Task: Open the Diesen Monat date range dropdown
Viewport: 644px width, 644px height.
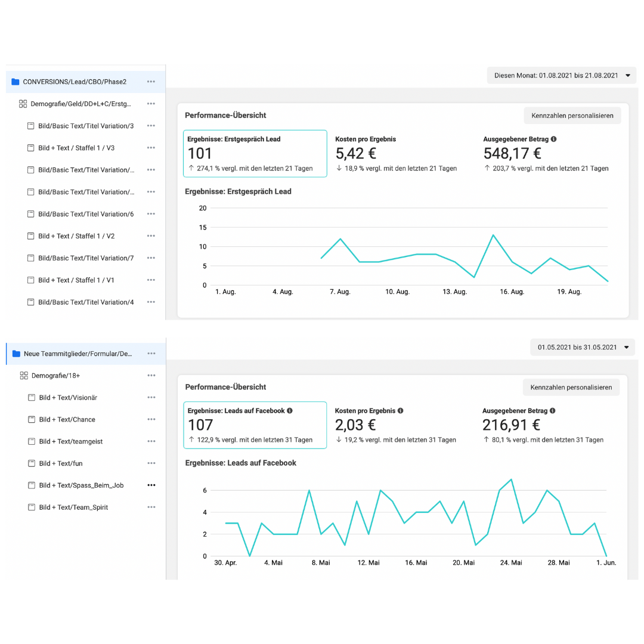Action: coord(561,76)
